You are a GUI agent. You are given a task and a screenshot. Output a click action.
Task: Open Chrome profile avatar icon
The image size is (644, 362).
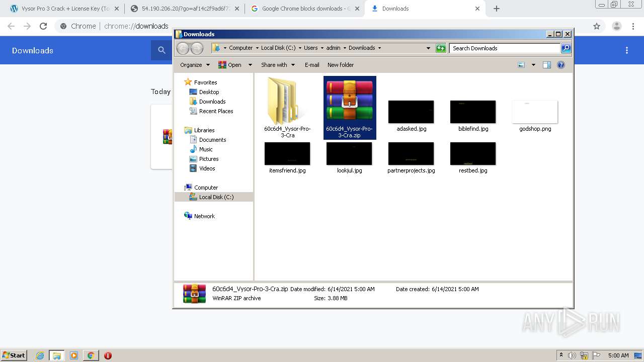pyautogui.click(x=616, y=26)
